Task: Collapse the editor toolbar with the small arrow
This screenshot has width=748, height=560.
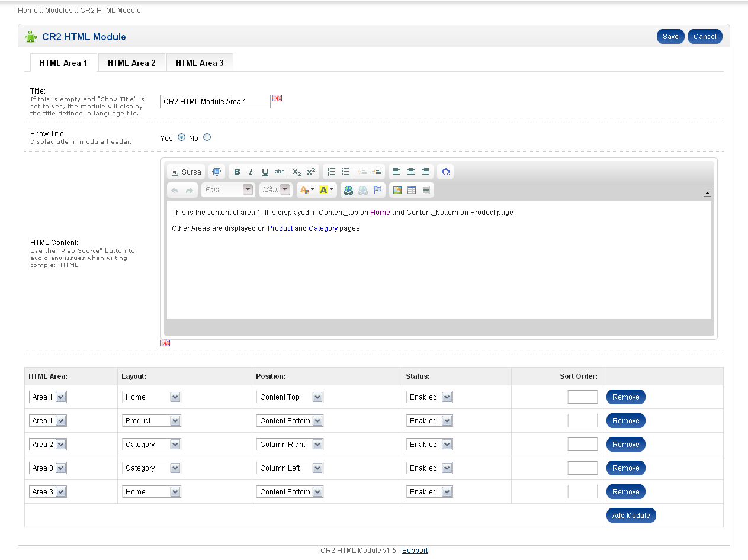Action: (x=707, y=192)
